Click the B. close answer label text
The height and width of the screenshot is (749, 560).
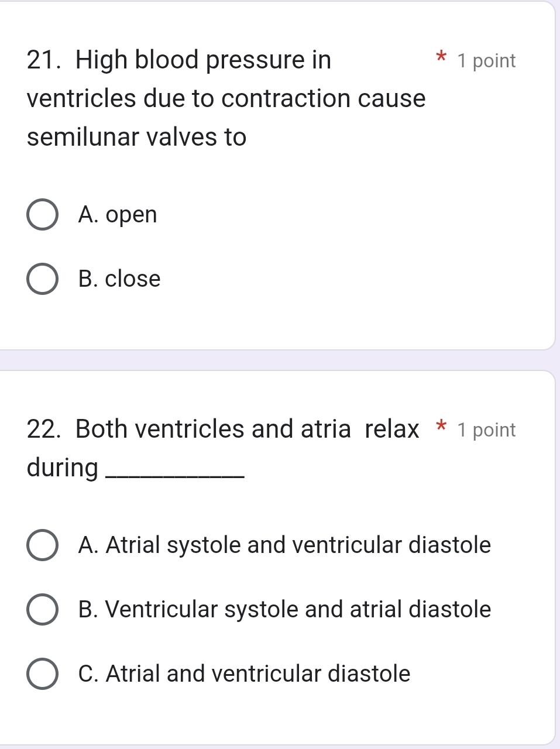pyautogui.click(x=119, y=279)
